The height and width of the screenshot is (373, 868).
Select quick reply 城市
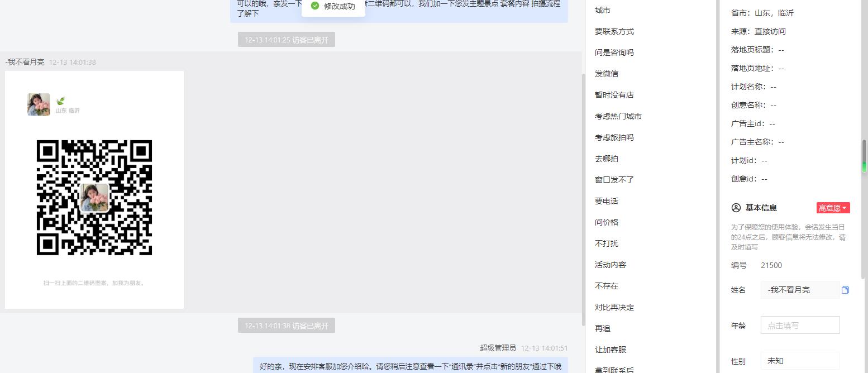(603, 10)
